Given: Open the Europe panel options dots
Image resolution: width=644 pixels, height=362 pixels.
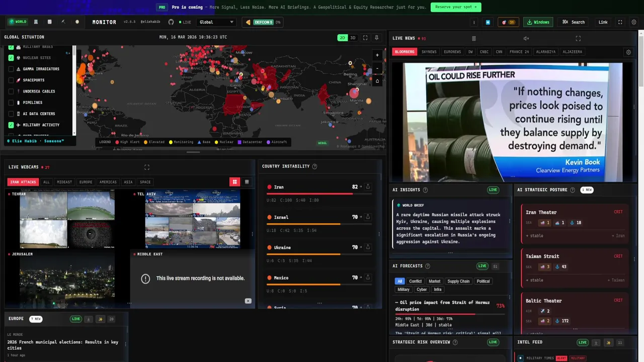Looking at the screenshot, I should (125, 344).
